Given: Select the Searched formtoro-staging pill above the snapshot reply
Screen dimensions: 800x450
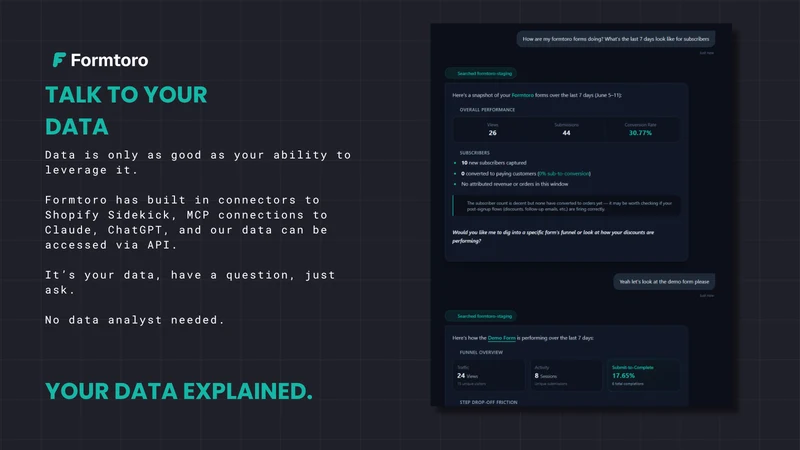Looking at the screenshot, I should (x=481, y=73).
